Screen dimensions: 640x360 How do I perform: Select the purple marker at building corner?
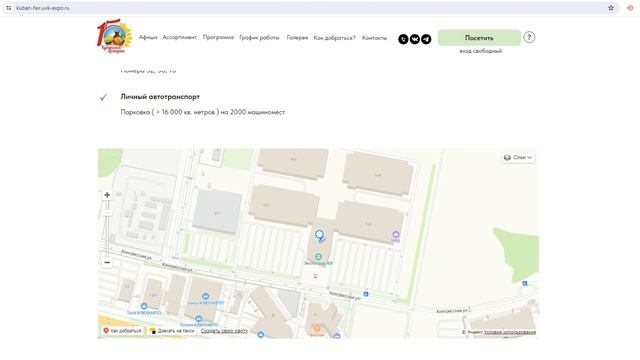[396, 234]
